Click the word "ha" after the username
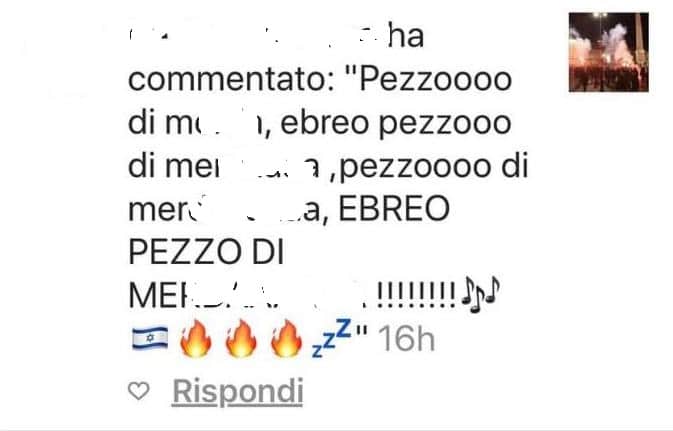 click(x=406, y=36)
